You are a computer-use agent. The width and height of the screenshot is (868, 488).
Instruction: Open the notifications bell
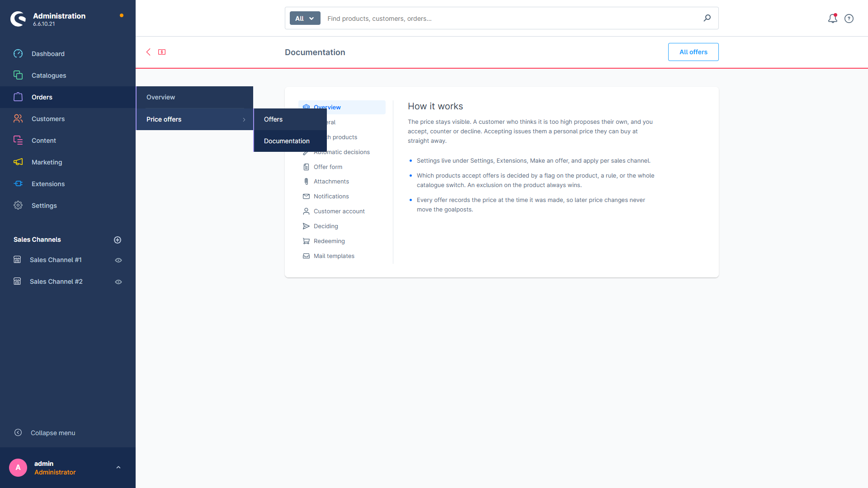pos(832,19)
